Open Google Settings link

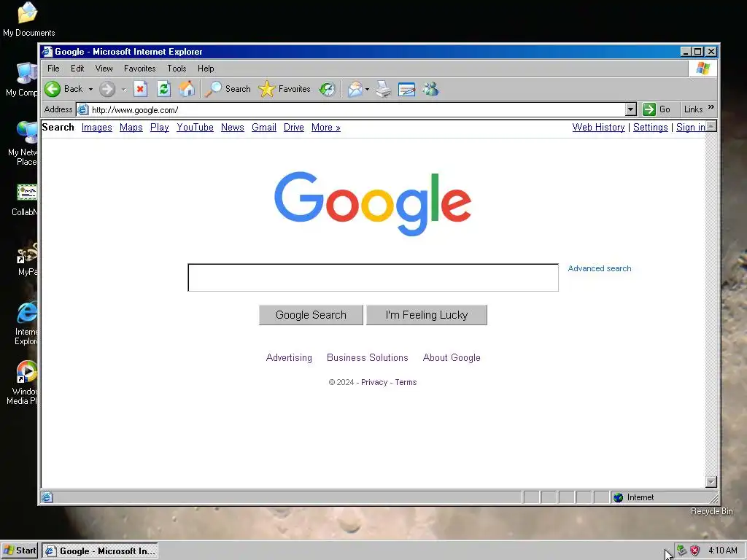coord(650,127)
